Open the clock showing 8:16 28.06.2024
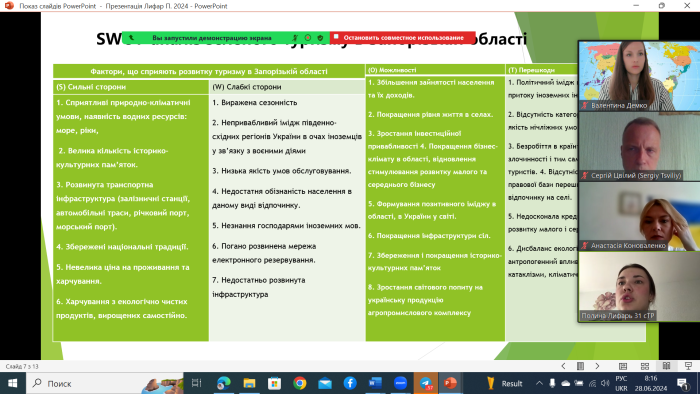700x394 pixels. click(650, 383)
